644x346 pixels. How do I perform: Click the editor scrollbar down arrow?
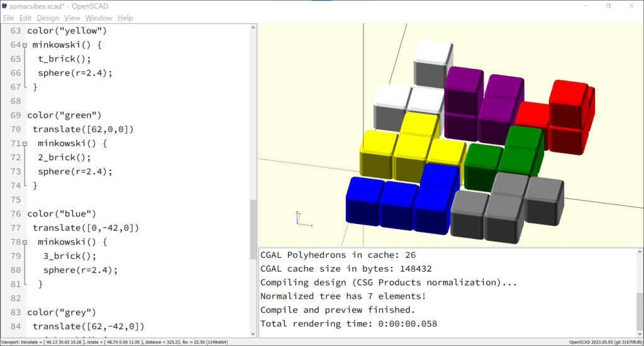click(253, 334)
